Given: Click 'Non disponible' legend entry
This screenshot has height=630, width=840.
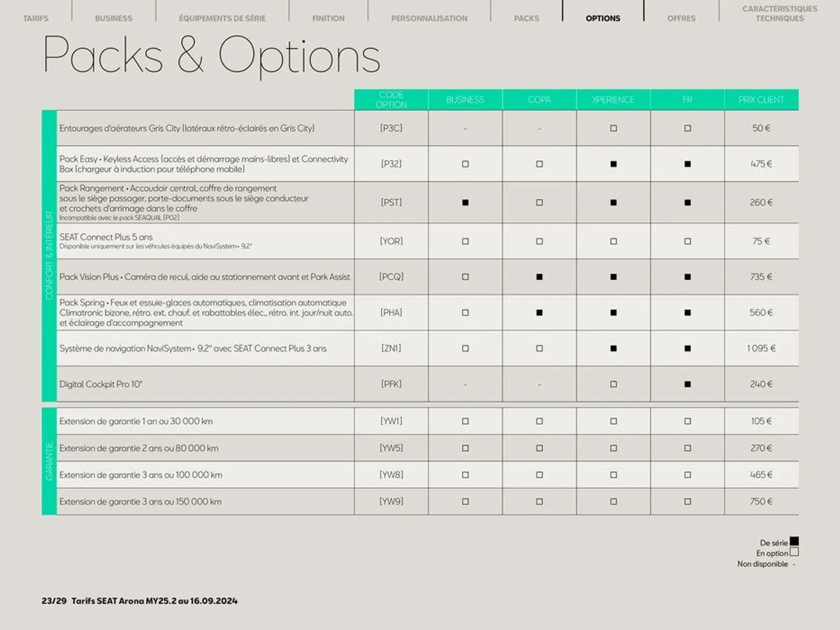Looking at the screenshot, I should 766,564.
